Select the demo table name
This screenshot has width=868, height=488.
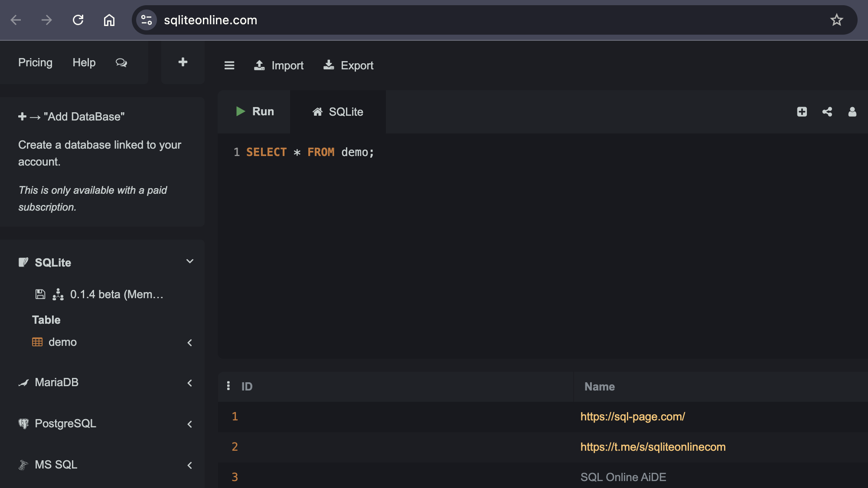(x=62, y=342)
